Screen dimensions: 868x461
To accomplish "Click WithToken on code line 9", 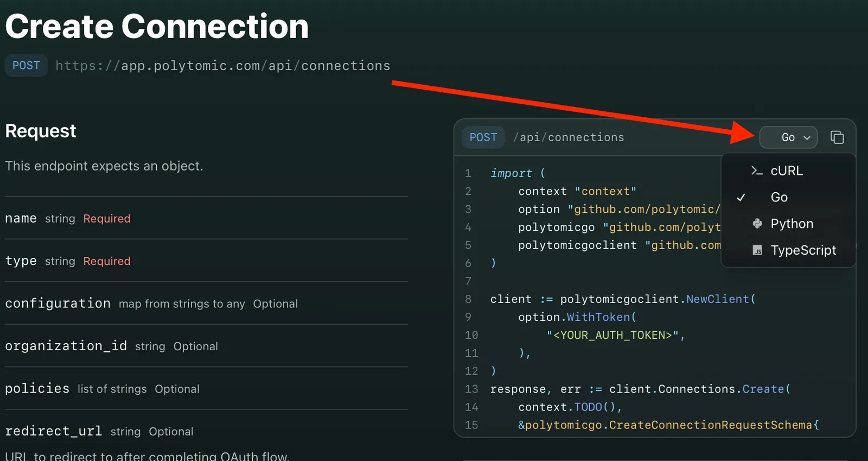I will tap(598, 317).
